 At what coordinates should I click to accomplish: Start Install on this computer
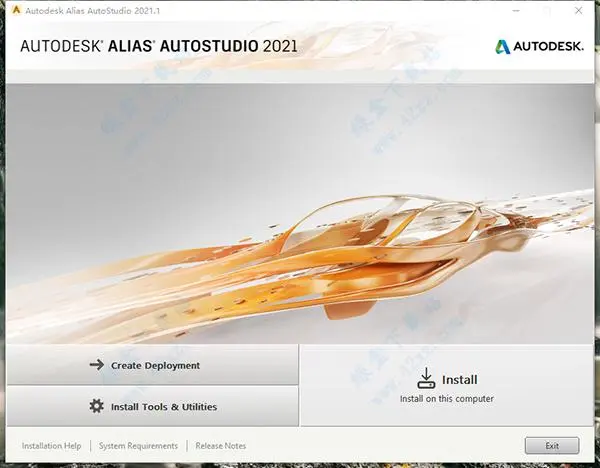pos(447,385)
